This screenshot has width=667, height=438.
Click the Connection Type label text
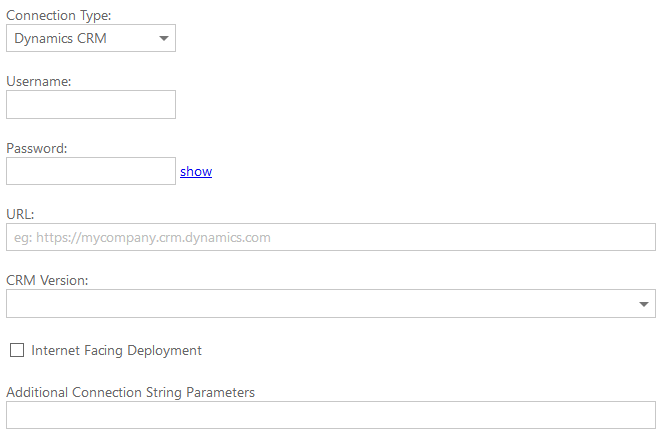59,16
